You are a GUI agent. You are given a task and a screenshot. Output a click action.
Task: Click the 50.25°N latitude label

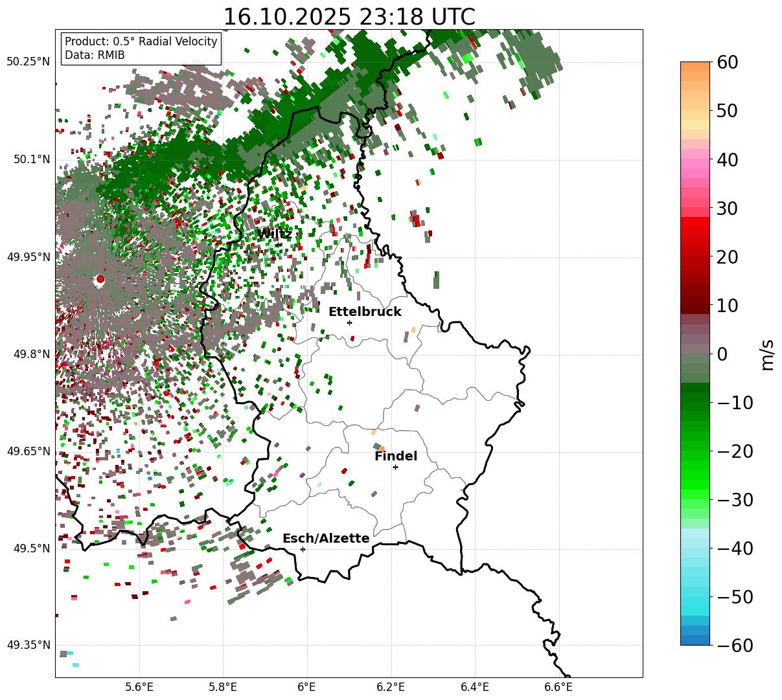pos(28,62)
